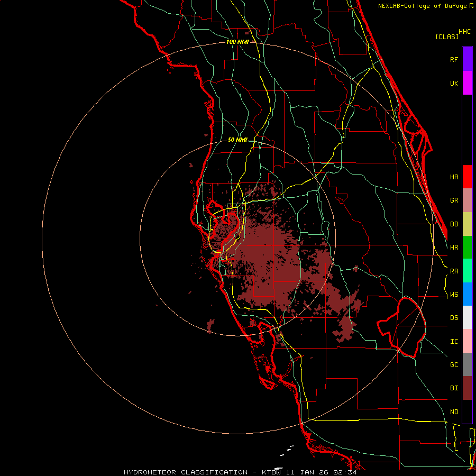
Task: Click the UK legend label
Action: click(454, 83)
